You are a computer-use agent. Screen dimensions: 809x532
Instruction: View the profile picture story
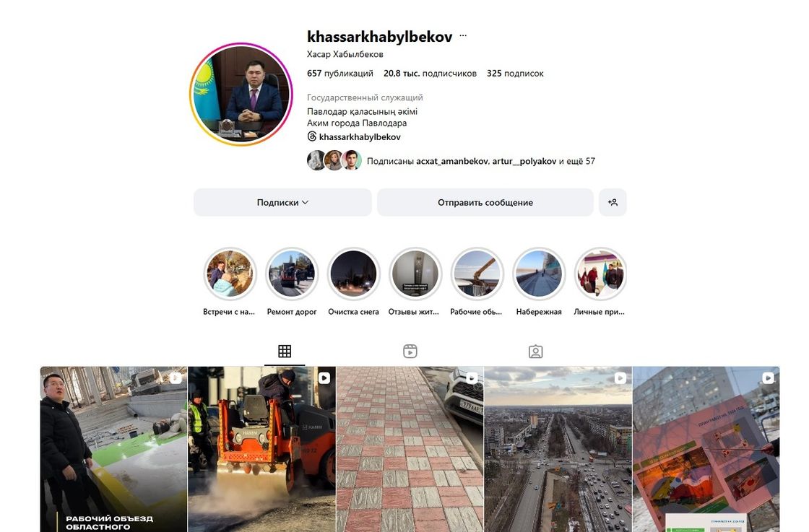(241, 95)
